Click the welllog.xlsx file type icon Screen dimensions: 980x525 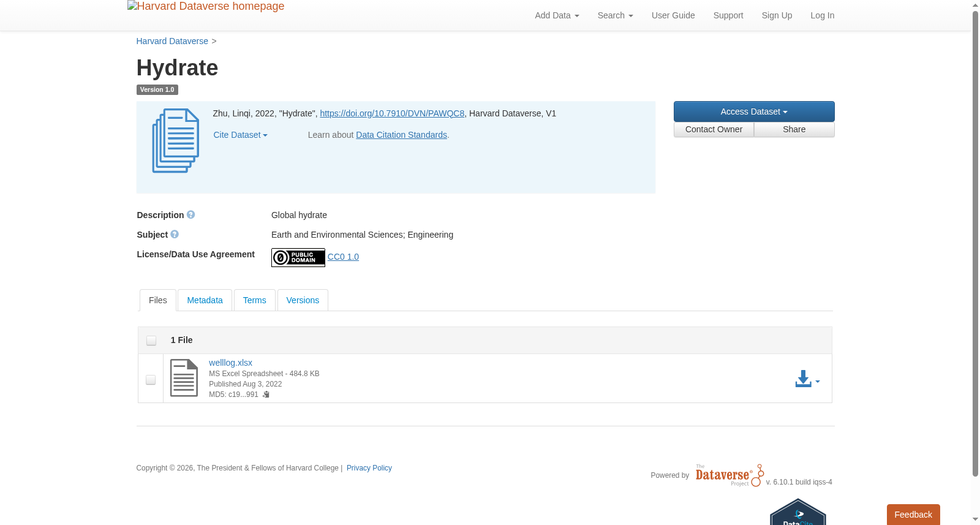coord(184,378)
